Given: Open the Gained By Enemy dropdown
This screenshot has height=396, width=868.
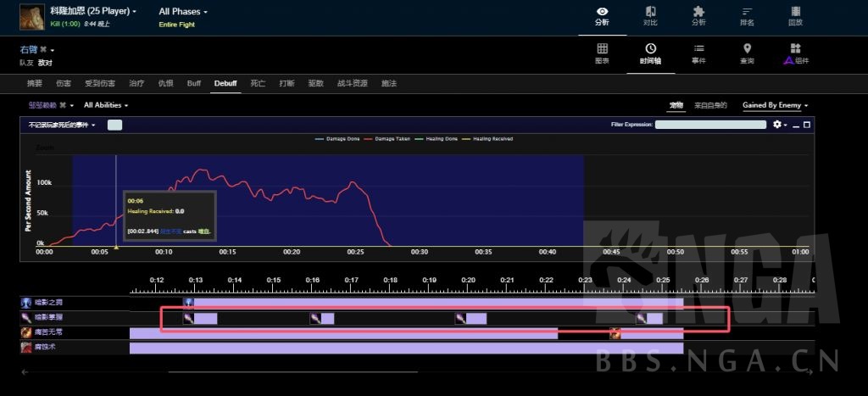Looking at the screenshot, I should click(775, 105).
